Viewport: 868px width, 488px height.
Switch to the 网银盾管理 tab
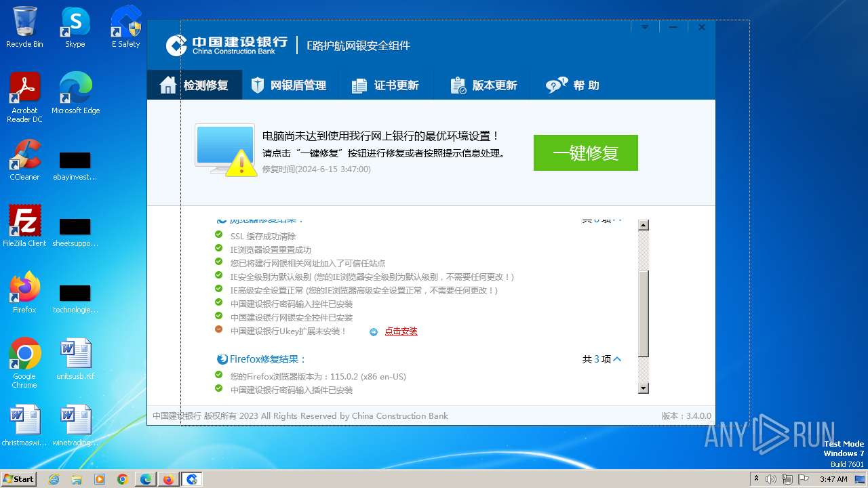click(289, 85)
